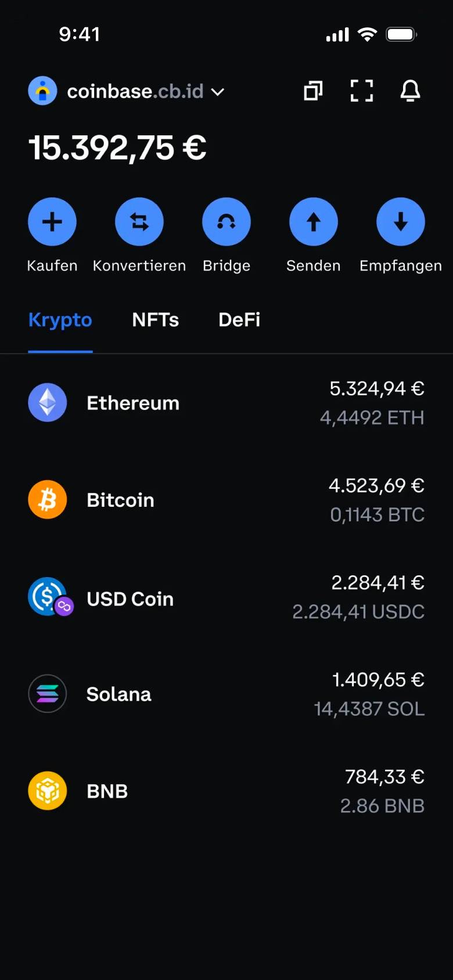The width and height of the screenshot is (453, 980).
Task: Select the Bitcoin asset entry
Action: coord(227,500)
